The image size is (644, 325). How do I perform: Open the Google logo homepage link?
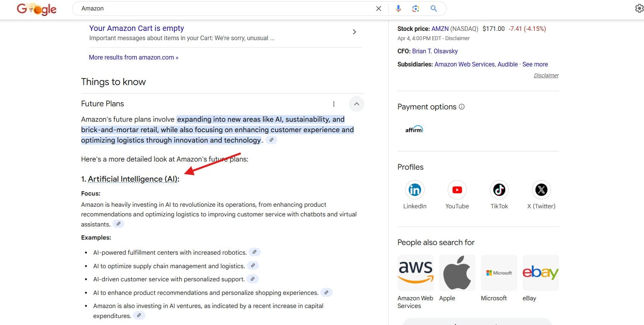[x=37, y=9]
